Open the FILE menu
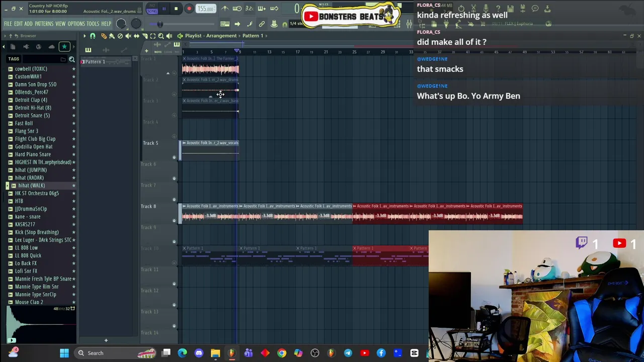The height and width of the screenshot is (362, 644). (x=8, y=24)
